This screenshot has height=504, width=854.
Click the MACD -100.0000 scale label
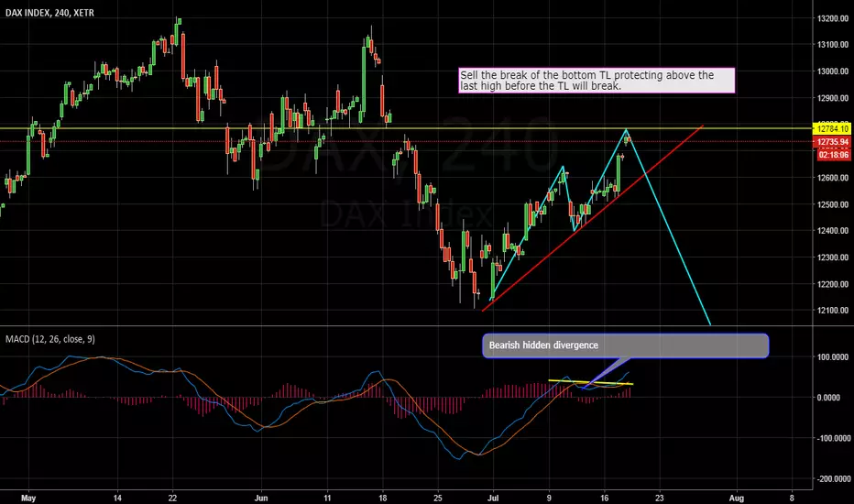point(833,438)
